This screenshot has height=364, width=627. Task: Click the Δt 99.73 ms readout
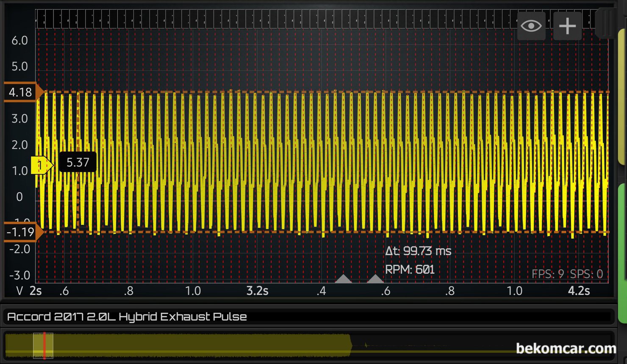pyautogui.click(x=418, y=251)
